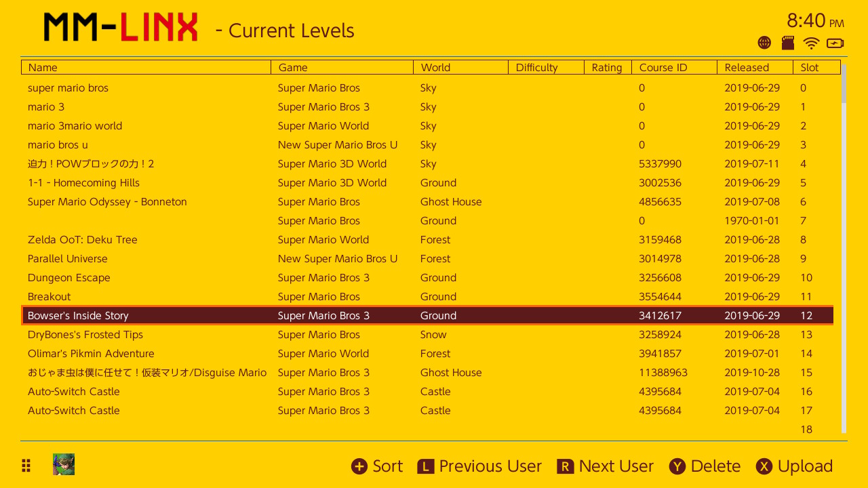
Task: Click Course ID 4856635
Action: (x=660, y=201)
